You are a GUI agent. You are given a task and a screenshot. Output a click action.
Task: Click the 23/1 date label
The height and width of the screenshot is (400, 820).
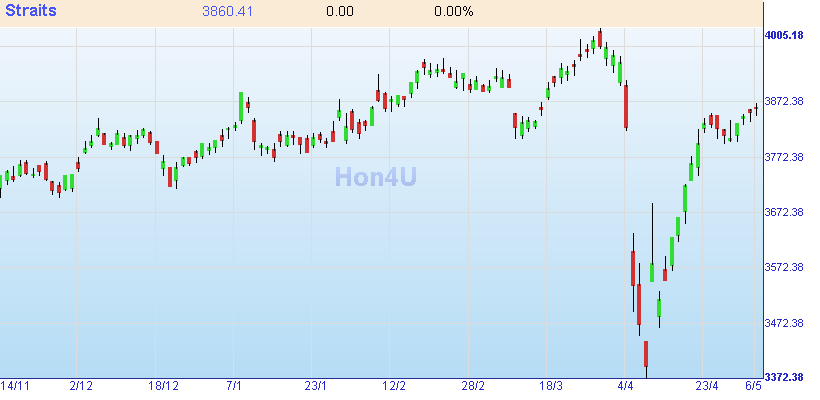click(x=315, y=386)
